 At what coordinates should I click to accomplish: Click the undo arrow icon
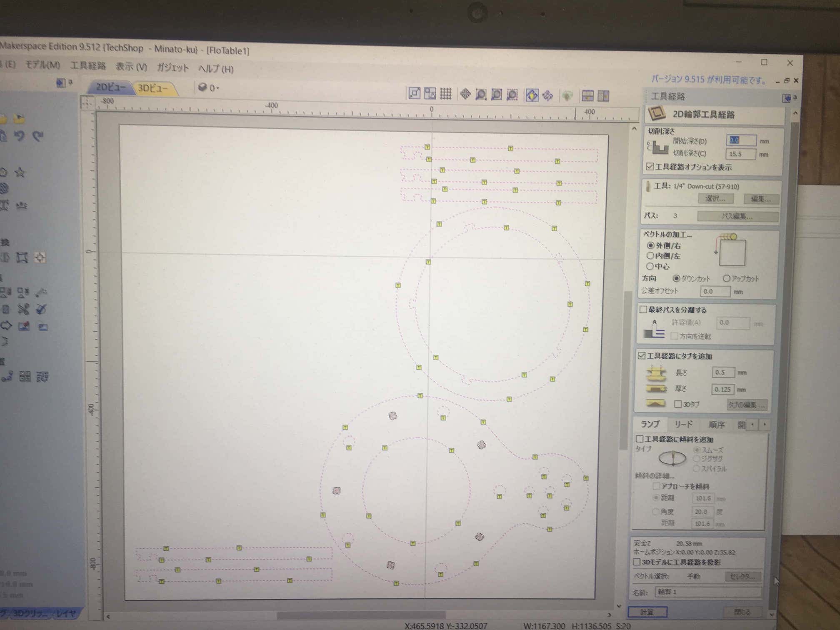20,136
